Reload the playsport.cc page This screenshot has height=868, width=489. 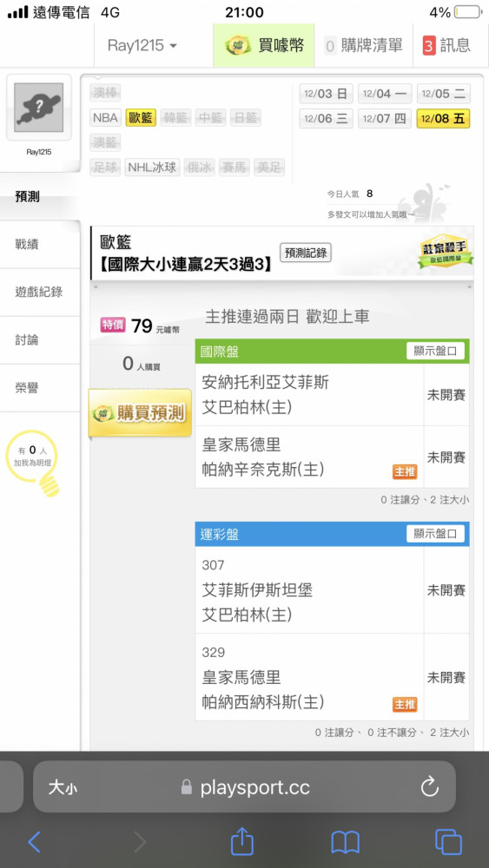coord(430,787)
